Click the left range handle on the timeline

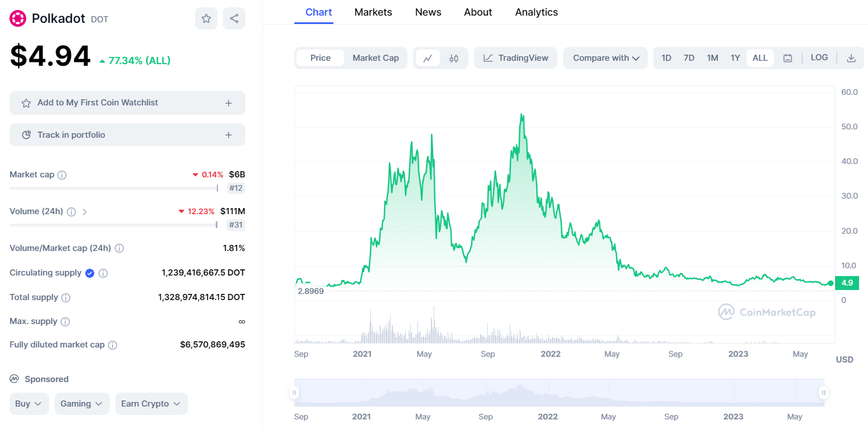294,393
